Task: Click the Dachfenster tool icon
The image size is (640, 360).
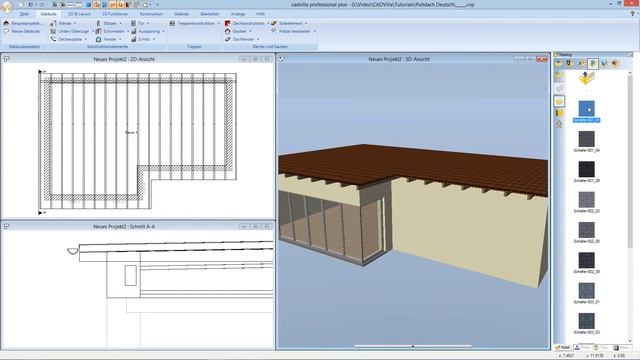Action: click(x=228, y=39)
